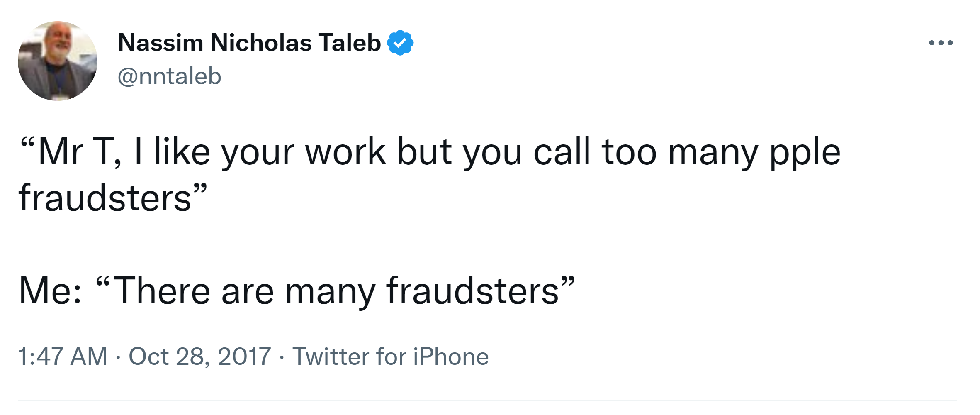This screenshot has height=415, width=980.
Task: Click the word "pple" in the tweet
Action: pyautogui.click(x=805, y=153)
